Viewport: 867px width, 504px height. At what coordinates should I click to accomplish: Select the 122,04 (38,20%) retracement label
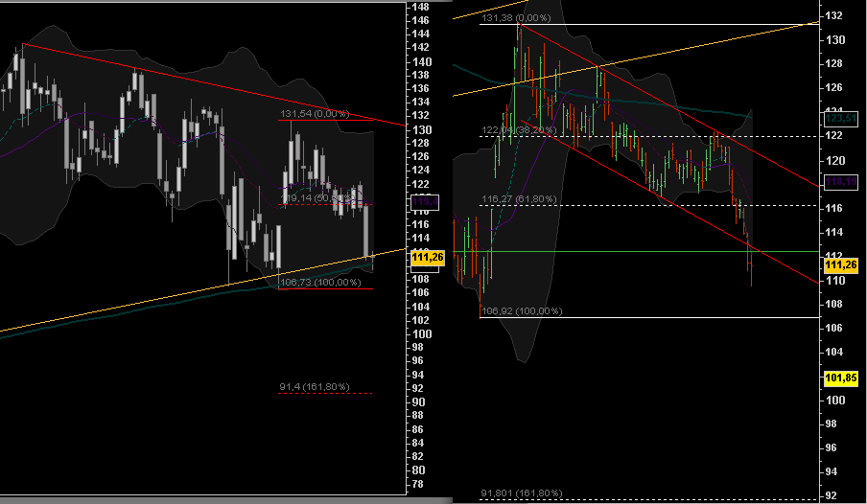[516, 128]
